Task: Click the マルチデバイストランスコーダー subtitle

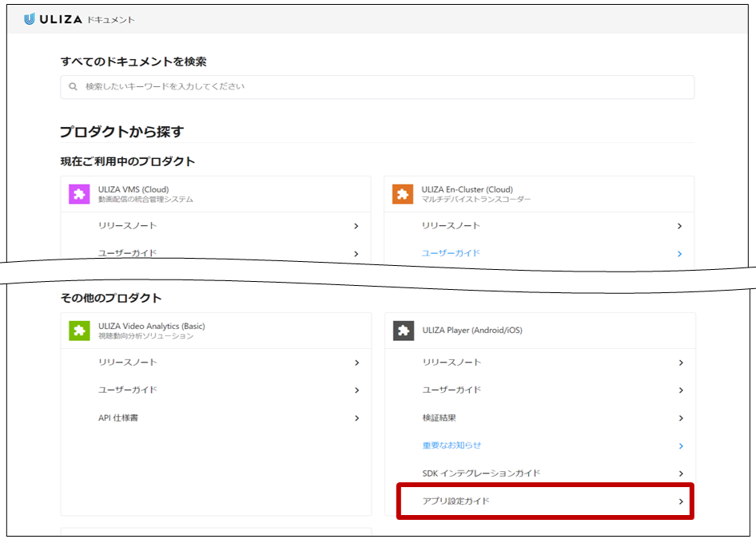Action: click(x=475, y=199)
